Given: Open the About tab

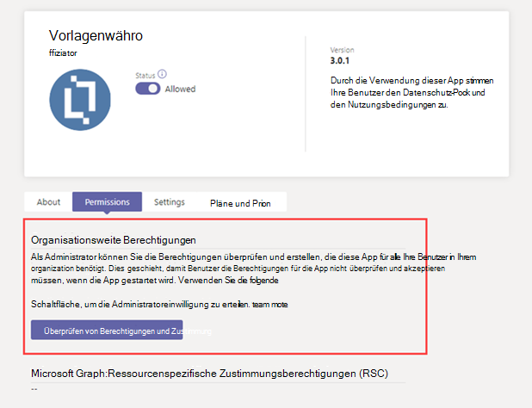Looking at the screenshot, I should pyautogui.click(x=48, y=201).
